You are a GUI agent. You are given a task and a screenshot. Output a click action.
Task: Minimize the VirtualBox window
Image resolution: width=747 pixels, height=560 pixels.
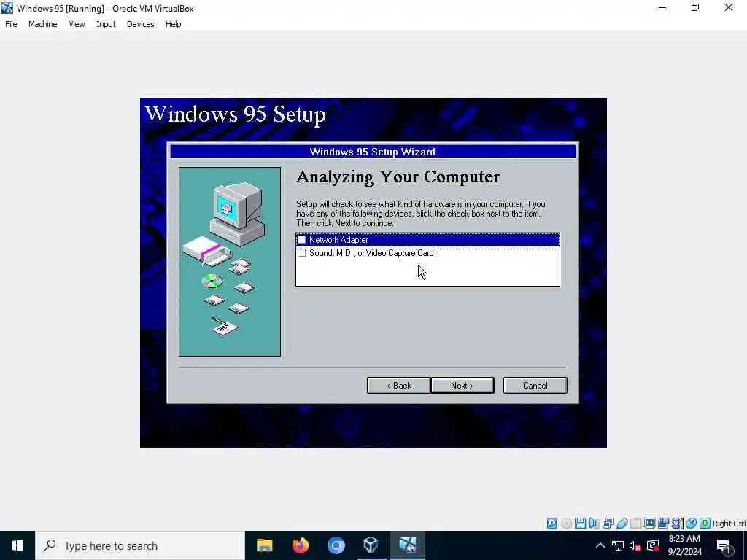[662, 8]
